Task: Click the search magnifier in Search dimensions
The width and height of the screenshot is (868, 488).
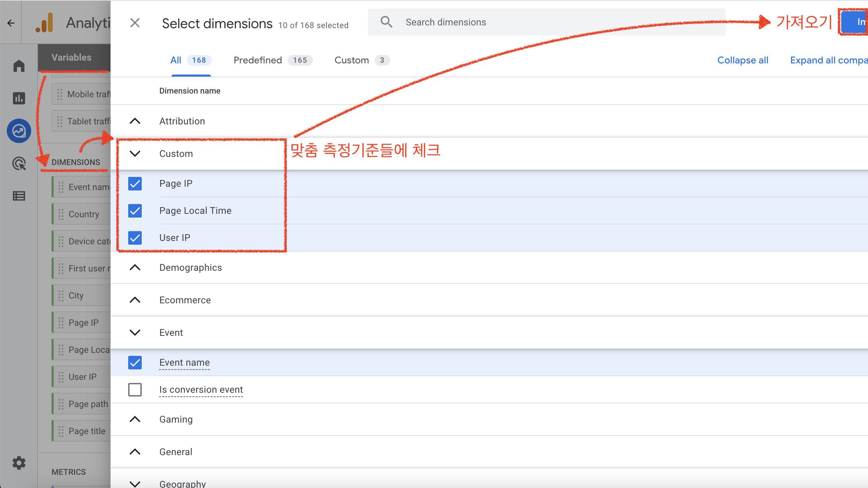Action: pyautogui.click(x=386, y=22)
